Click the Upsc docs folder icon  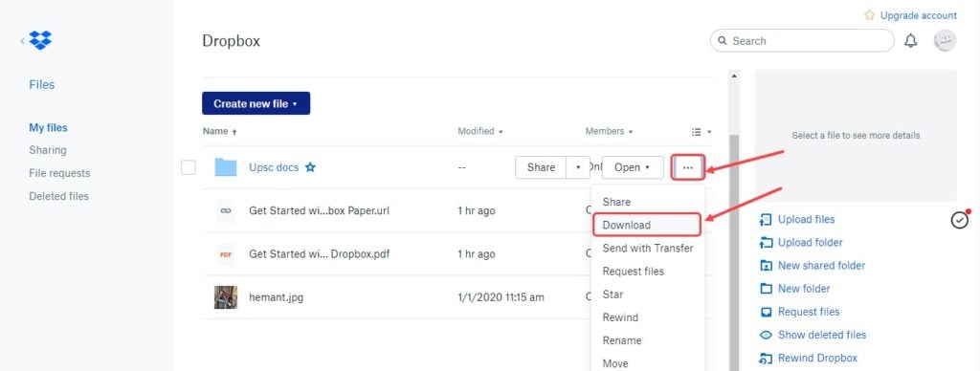click(x=226, y=167)
